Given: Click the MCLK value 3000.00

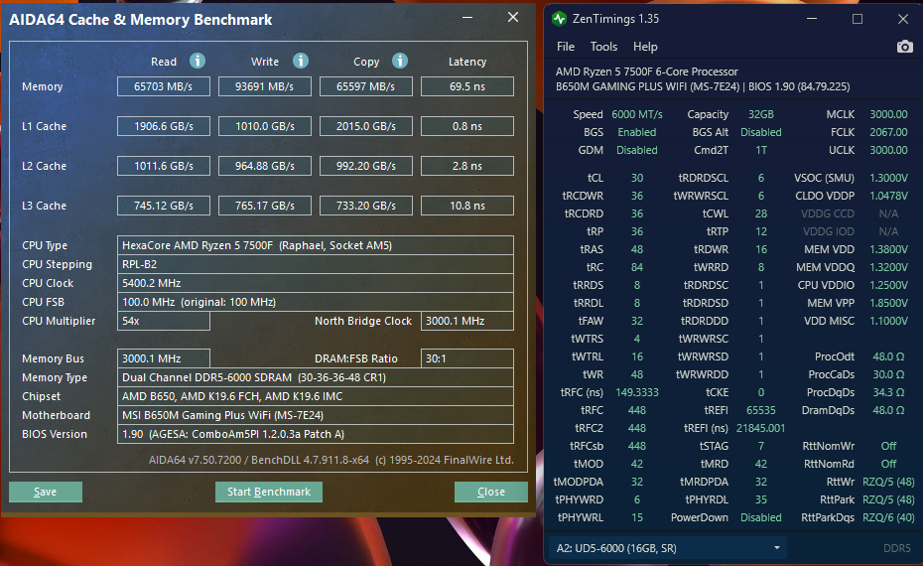Looking at the screenshot, I should [x=888, y=114].
